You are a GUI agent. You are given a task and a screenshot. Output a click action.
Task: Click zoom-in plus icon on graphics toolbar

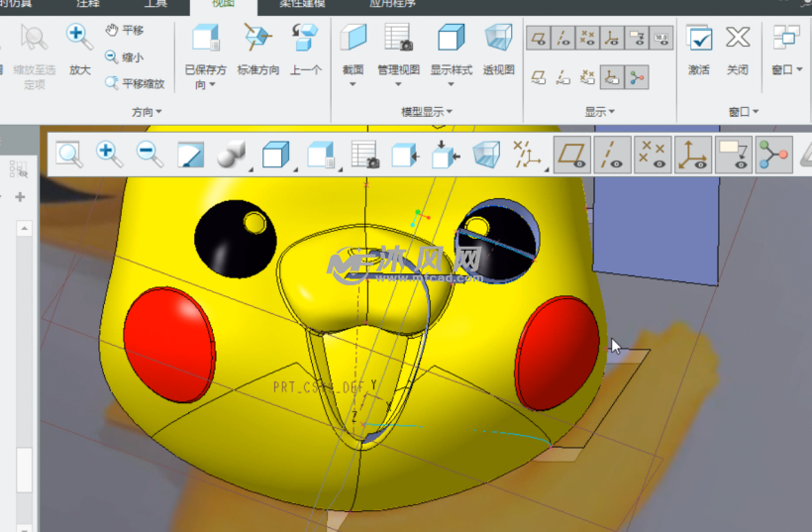pyautogui.click(x=109, y=155)
